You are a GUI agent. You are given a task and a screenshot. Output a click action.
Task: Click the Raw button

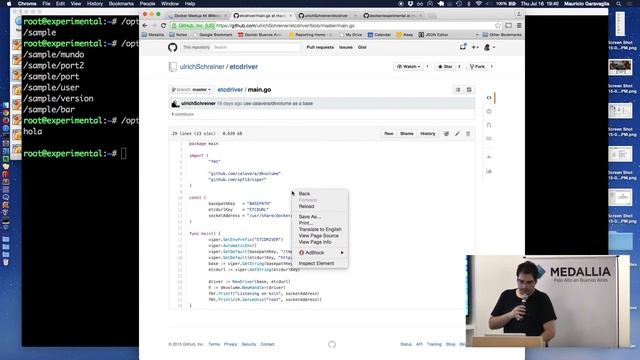point(389,134)
